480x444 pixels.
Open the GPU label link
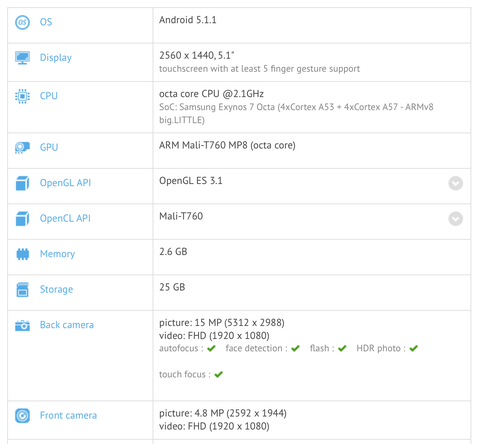(x=49, y=147)
